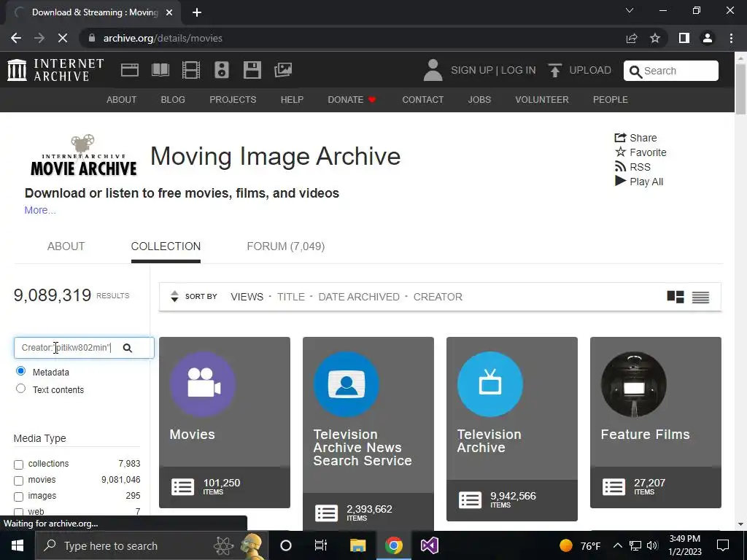The height and width of the screenshot is (560, 747).
Task: Open Windows Start menu
Action: [x=18, y=545]
